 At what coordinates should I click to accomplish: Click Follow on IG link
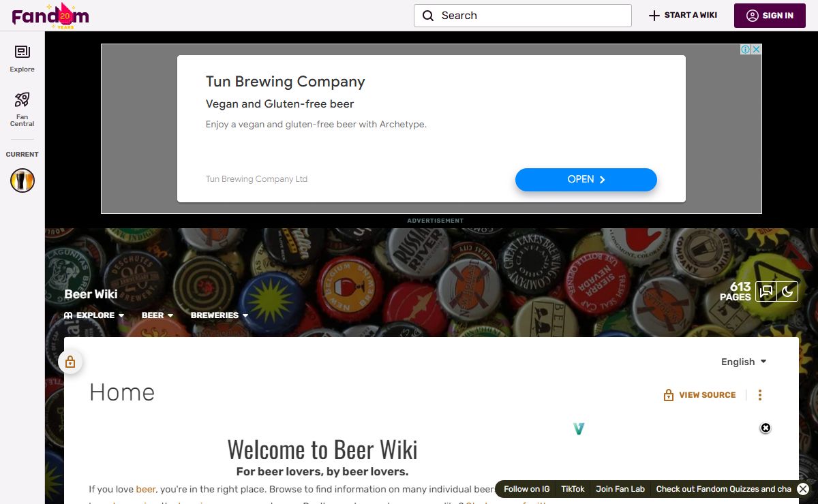pyautogui.click(x=526, y=489)
